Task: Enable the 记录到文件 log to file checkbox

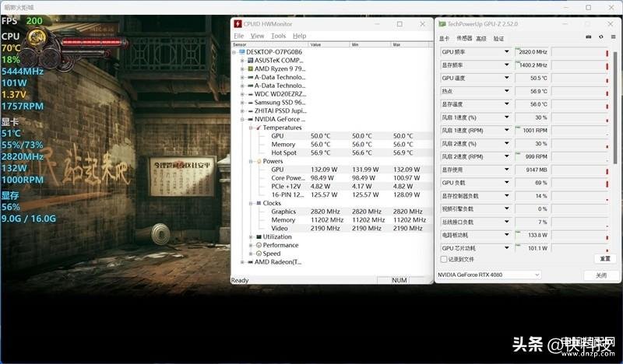Action: point(444,259)
